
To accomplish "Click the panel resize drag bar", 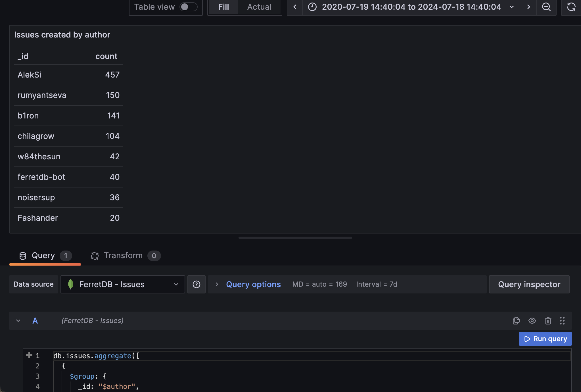I will coord(295,238).
